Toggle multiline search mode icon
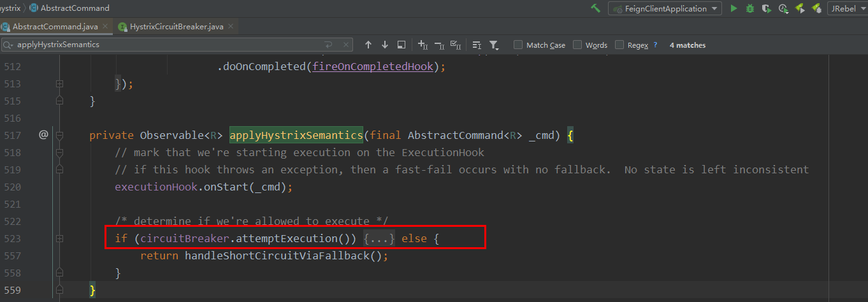This screenshot has height=302, width=868. click(x=477, y=45)
